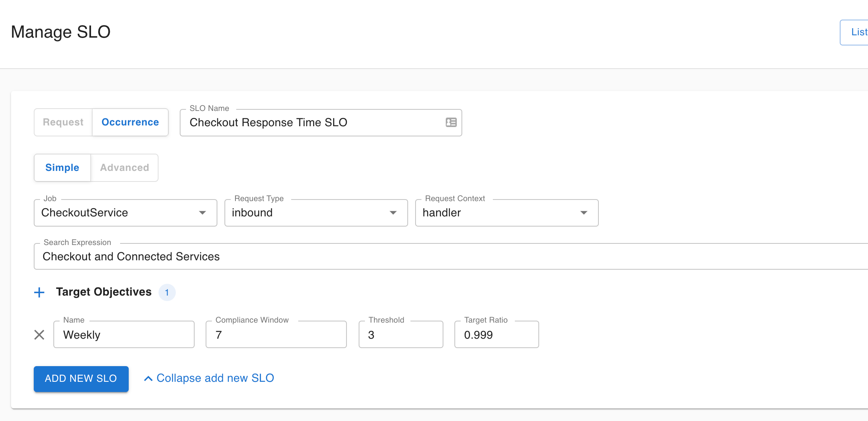Open the Request Context dropdown
The image size is (868, 421).
pos(507,213)
